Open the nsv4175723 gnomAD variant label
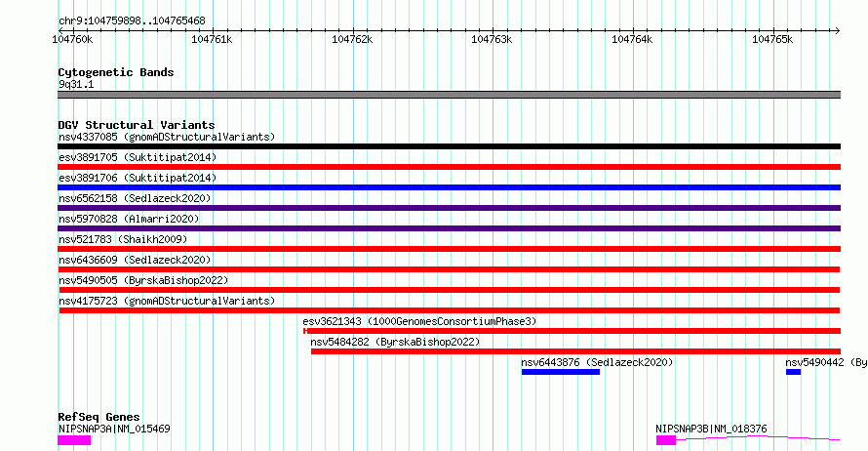The width and height of the screenshot is (868, 451). point(167,301)
